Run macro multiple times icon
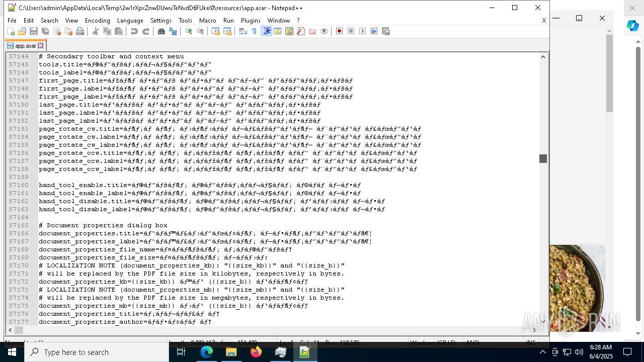Viewport: 644px width, 362px height. tap(374, 31)
